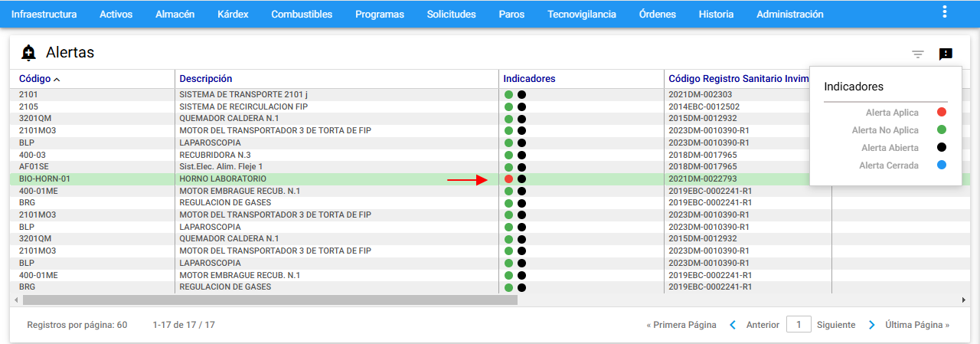Screen dimensions: 980x344
Task: Click the horizontal scrollbar thumb
Action: tap(269, 300)
